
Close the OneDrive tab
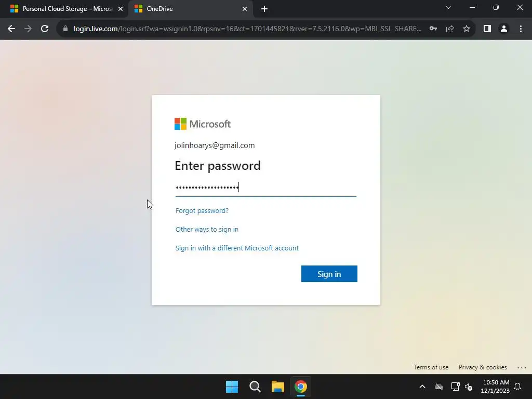click(245, 9)
